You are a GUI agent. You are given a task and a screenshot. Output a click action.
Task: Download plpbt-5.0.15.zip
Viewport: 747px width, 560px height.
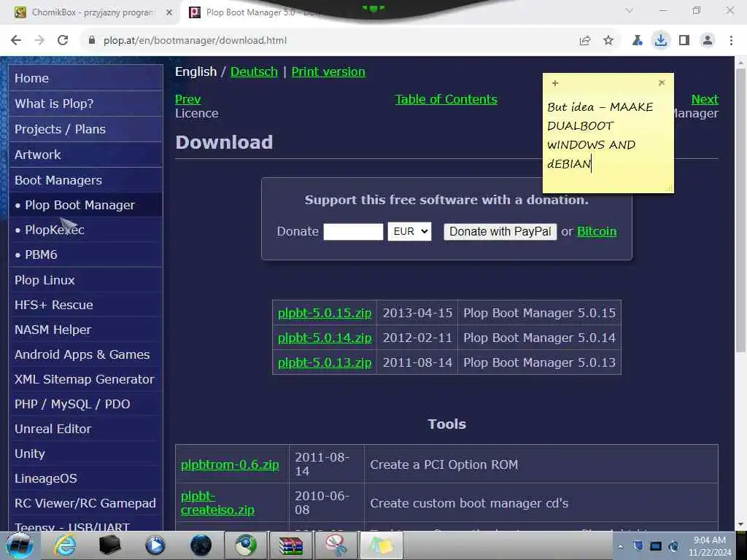click(325, 313)
